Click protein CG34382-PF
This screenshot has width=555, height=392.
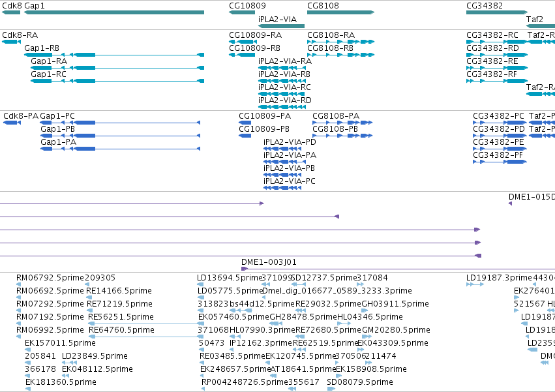(498, 155)
